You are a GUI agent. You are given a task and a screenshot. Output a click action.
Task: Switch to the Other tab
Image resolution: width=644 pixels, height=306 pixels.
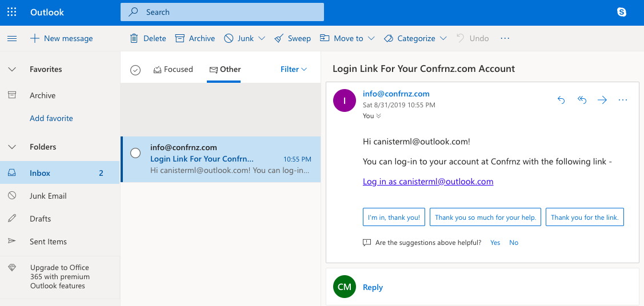tap(225, 69)
